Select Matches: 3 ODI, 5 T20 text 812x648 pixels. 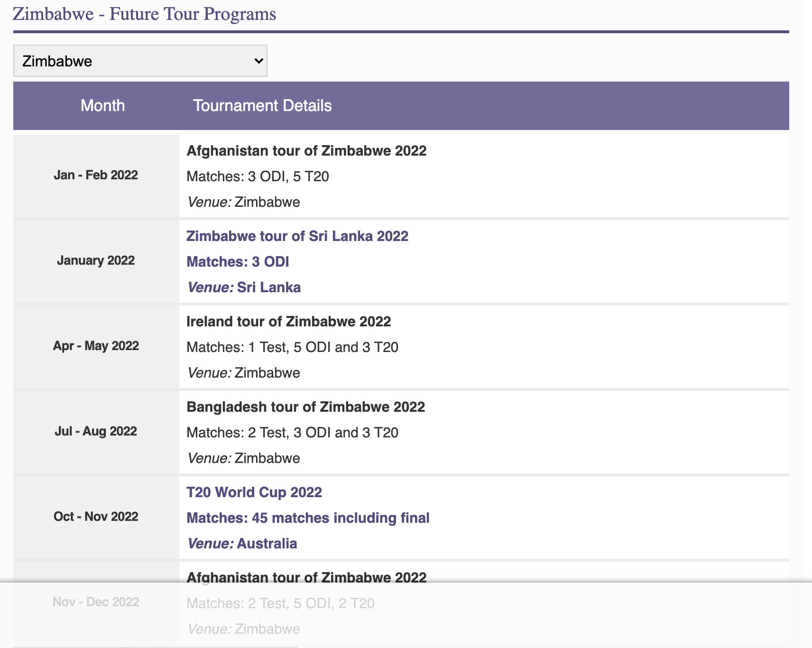pos(258,176)
